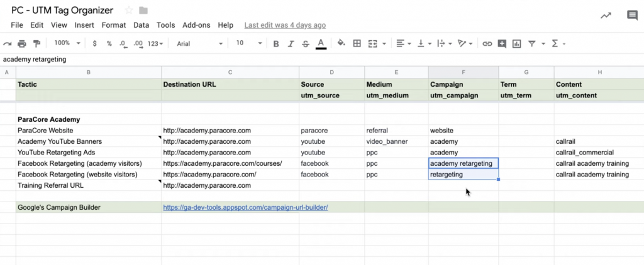
Task: Open the font size 10 dropdown
Action: (249, 43)
